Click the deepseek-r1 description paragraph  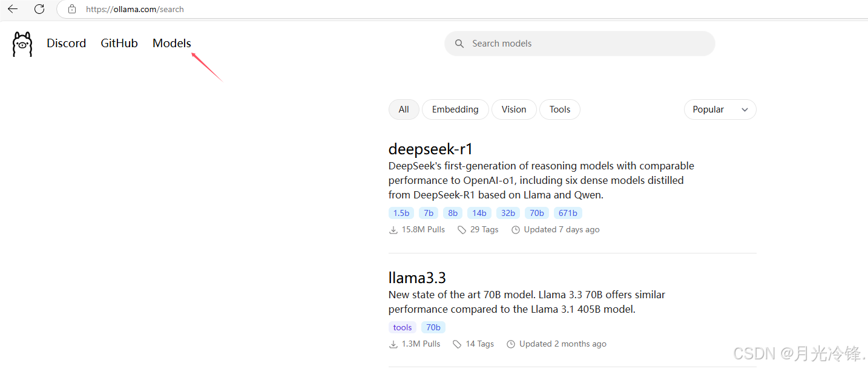coord(541,180)
